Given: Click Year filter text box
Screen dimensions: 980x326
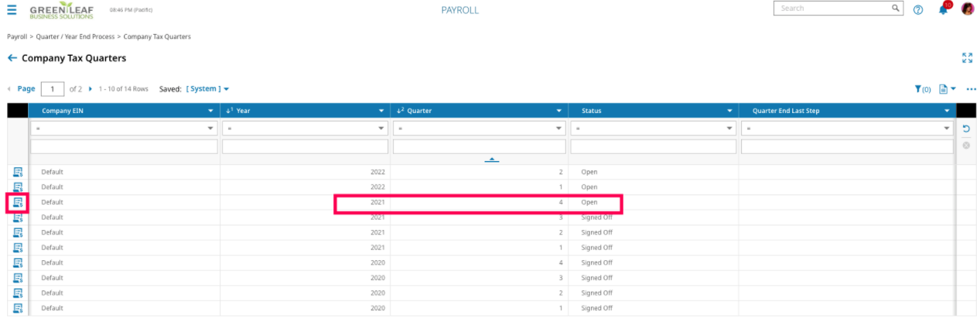Looking at the screenshot, I should [305, 146].
